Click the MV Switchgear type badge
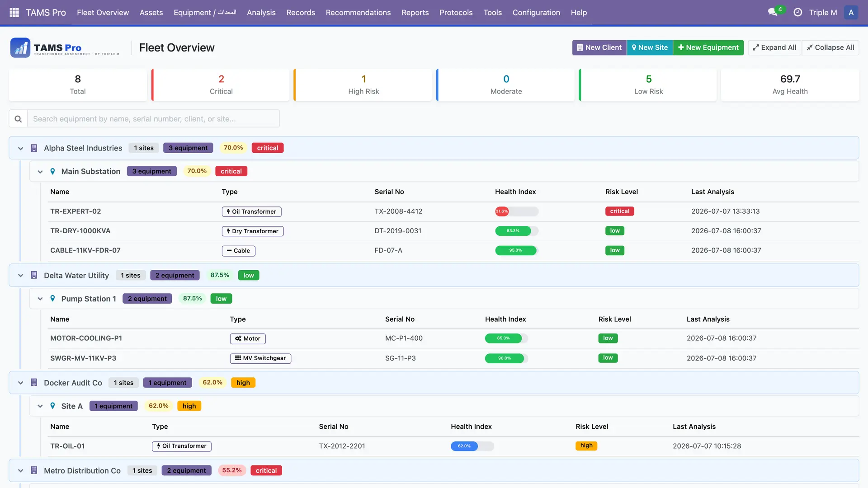Viewport: 868px width, 488px height. coord(260,358)
